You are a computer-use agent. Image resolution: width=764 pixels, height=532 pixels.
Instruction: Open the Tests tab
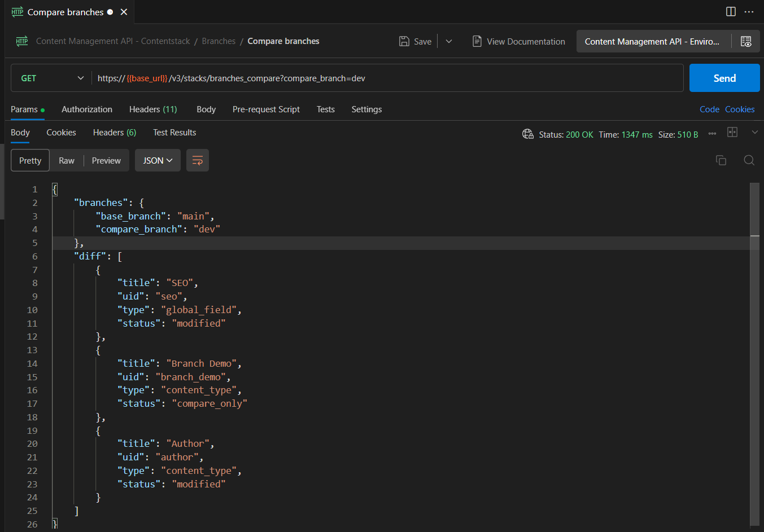325,109
